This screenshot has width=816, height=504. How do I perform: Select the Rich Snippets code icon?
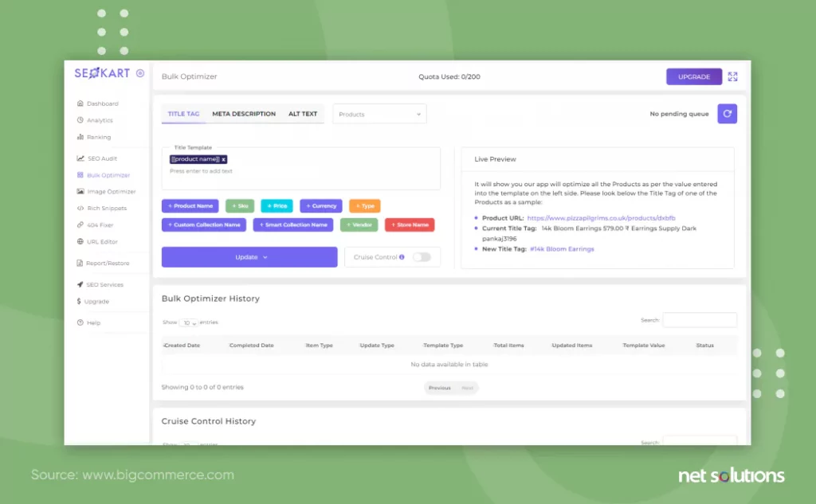80,209
